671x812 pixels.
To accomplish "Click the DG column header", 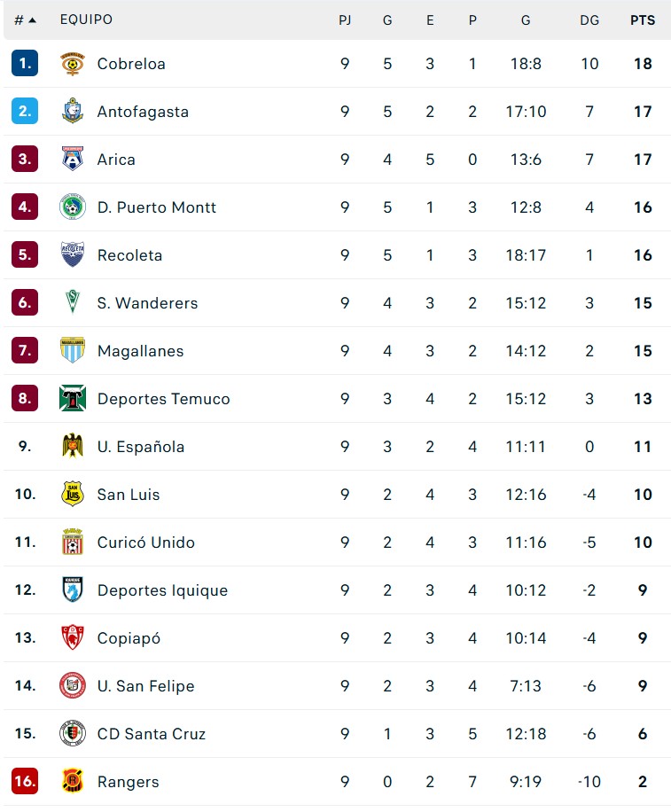I will [x=589, y=20].
